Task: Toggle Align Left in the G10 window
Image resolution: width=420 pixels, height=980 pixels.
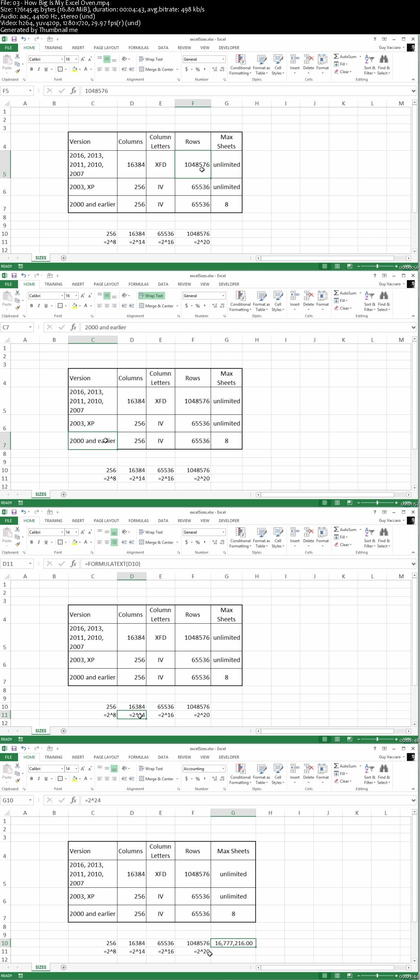Action: tap(99, 779)
